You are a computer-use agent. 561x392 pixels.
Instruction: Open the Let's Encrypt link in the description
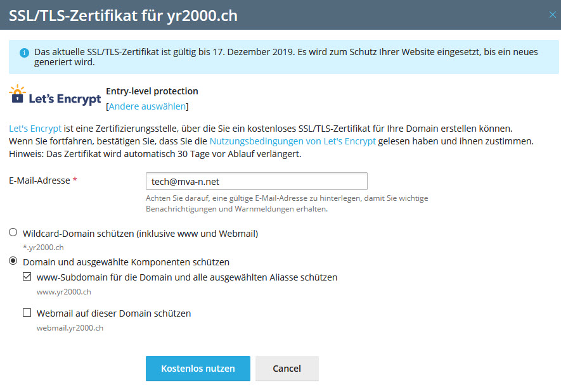point(35,129)
